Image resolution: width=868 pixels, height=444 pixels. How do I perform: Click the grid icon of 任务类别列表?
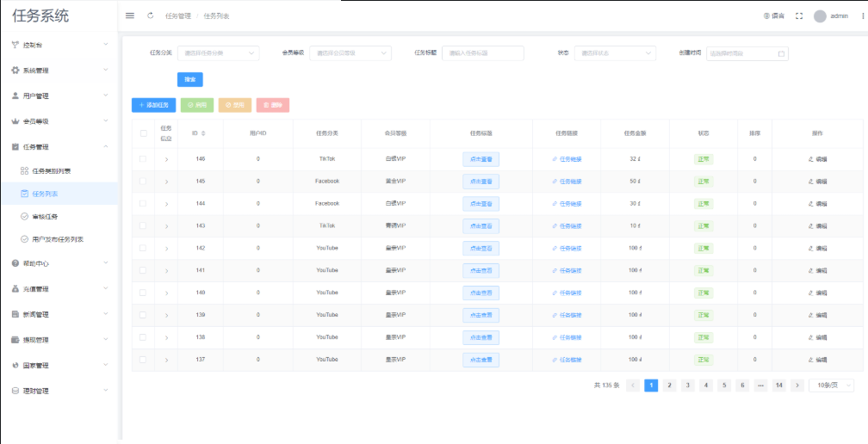[x=24, y=171]
